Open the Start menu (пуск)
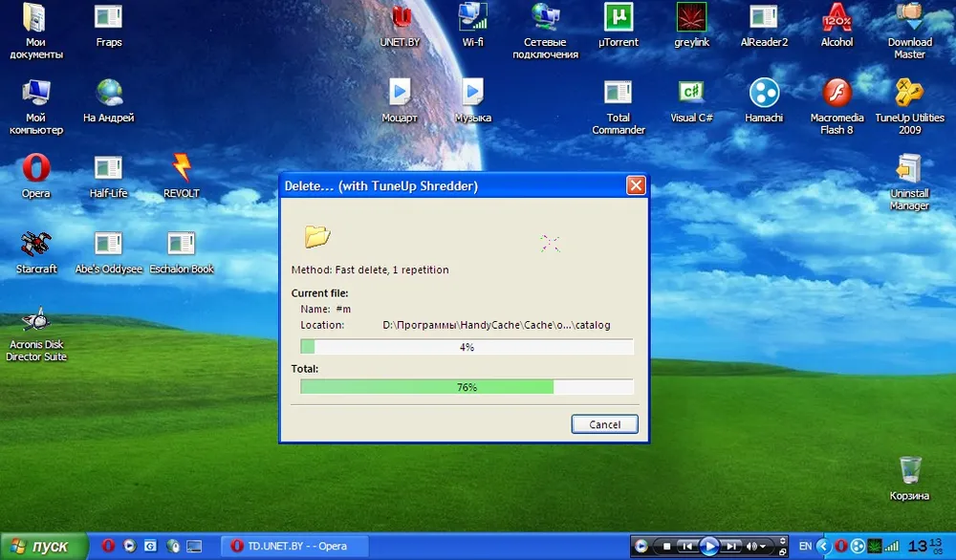 [45, 547]
